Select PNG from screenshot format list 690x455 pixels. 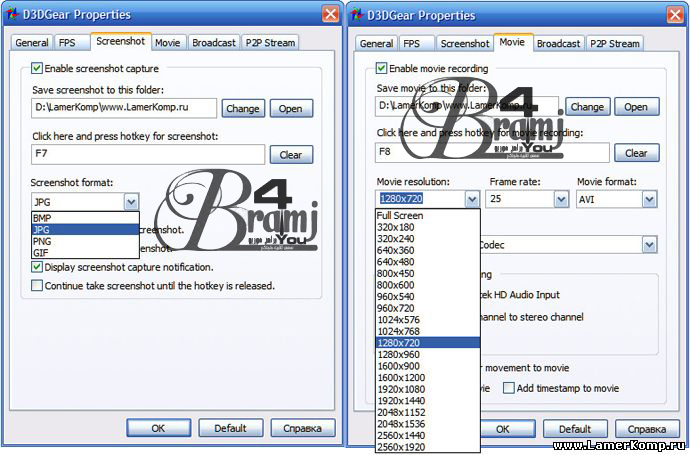point(42,241)
